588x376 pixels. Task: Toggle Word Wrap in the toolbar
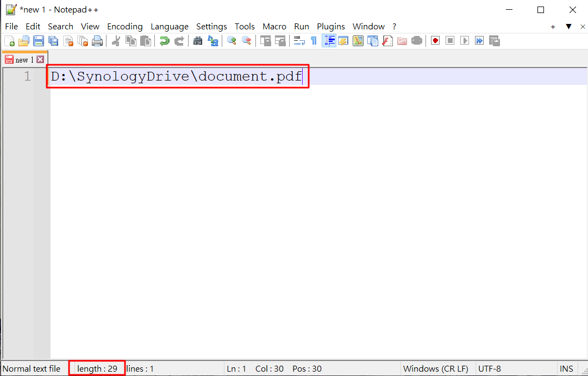click(x=299, y=41)
